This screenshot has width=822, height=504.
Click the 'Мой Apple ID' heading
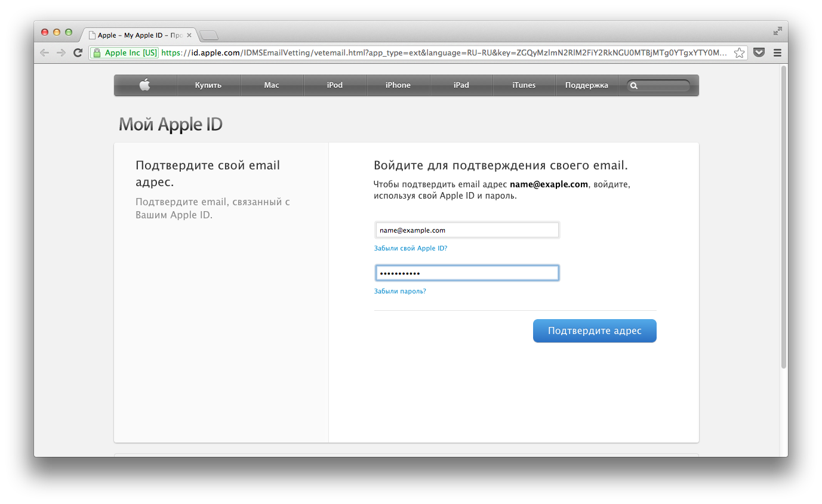coord(171,125)
